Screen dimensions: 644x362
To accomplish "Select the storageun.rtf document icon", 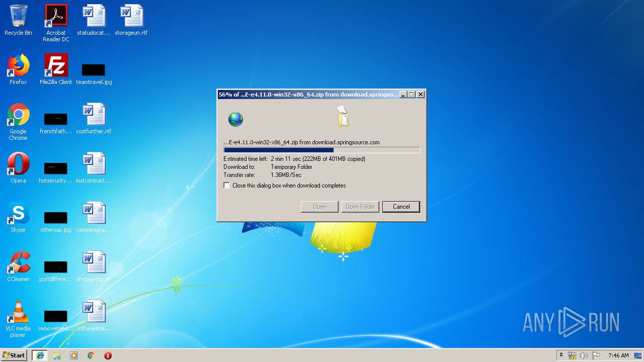I will pyautogui.click(x=131, y=20).
